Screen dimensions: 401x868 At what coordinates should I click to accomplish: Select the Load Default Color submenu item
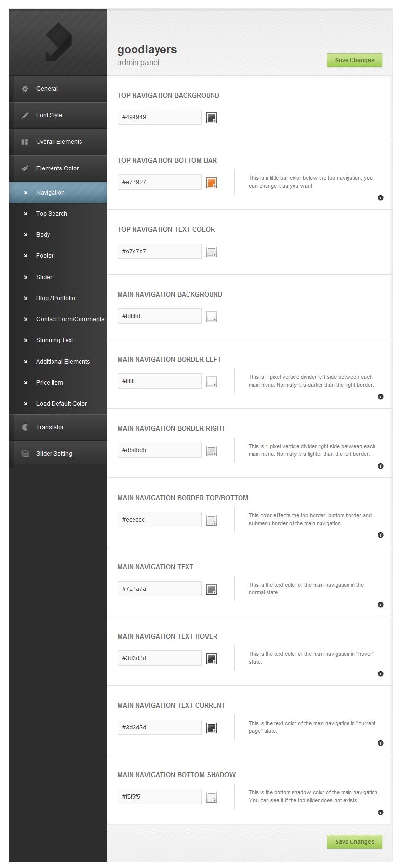[58, 404]
